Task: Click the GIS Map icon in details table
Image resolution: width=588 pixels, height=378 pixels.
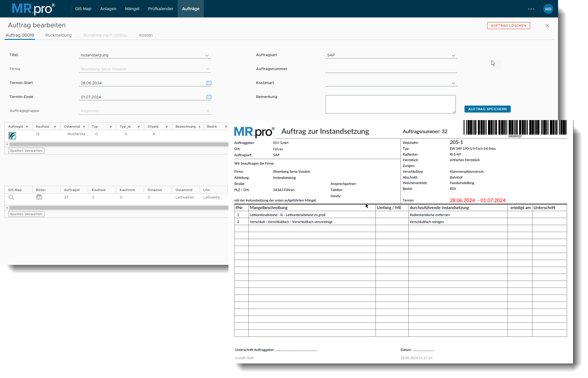Action: coord(12,197)
